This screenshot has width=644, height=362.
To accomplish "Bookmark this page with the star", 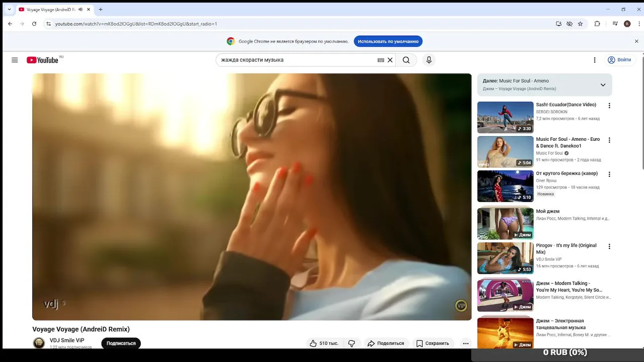I will (x=580, y=24).
